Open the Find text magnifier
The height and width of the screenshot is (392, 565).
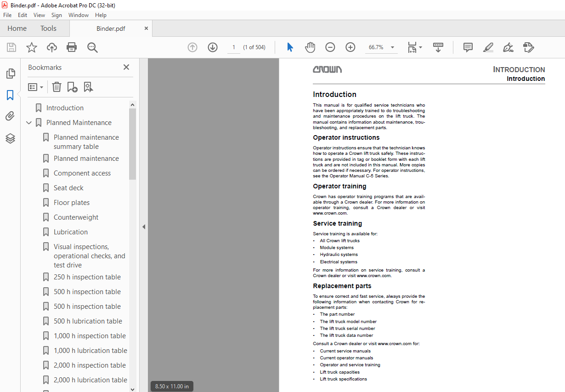[92, 47]
